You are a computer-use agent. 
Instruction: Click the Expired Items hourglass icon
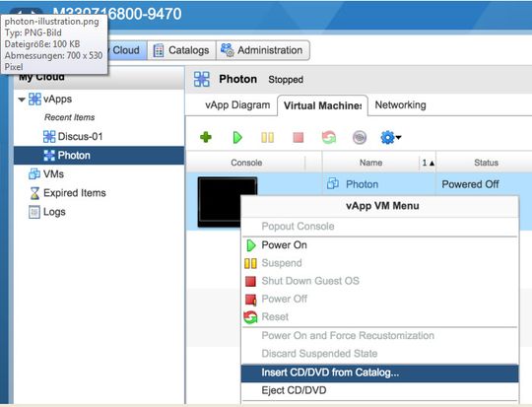(34, 193)
